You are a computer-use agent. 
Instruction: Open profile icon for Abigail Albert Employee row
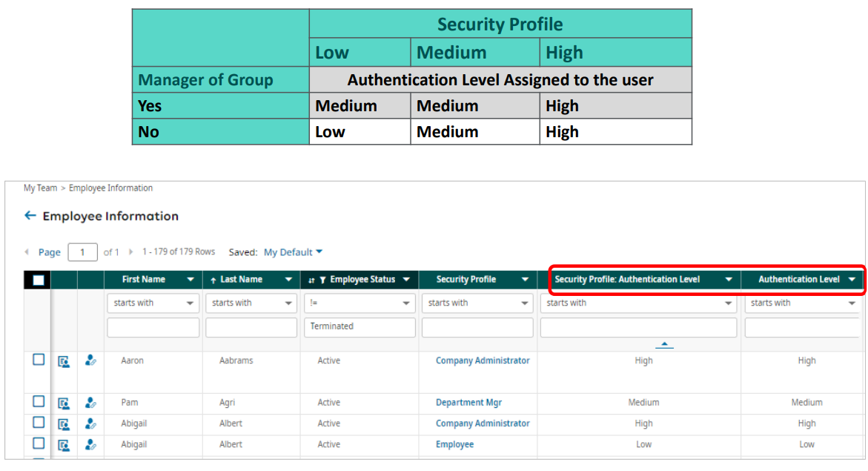[64, 445]
